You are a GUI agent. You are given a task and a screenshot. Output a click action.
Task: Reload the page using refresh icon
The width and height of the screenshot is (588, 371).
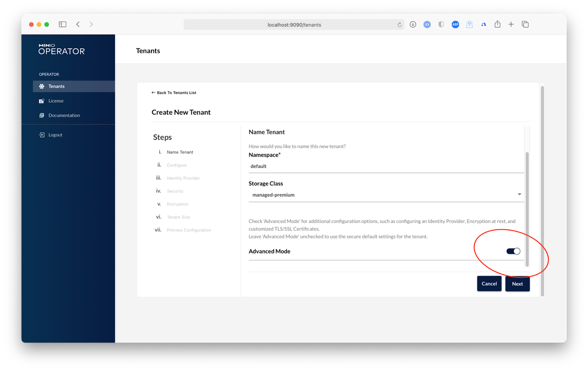pos(399,25)
